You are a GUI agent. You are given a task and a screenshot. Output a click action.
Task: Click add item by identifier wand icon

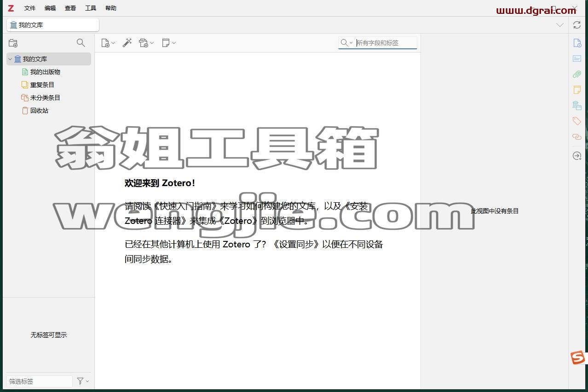click(127, 43)
